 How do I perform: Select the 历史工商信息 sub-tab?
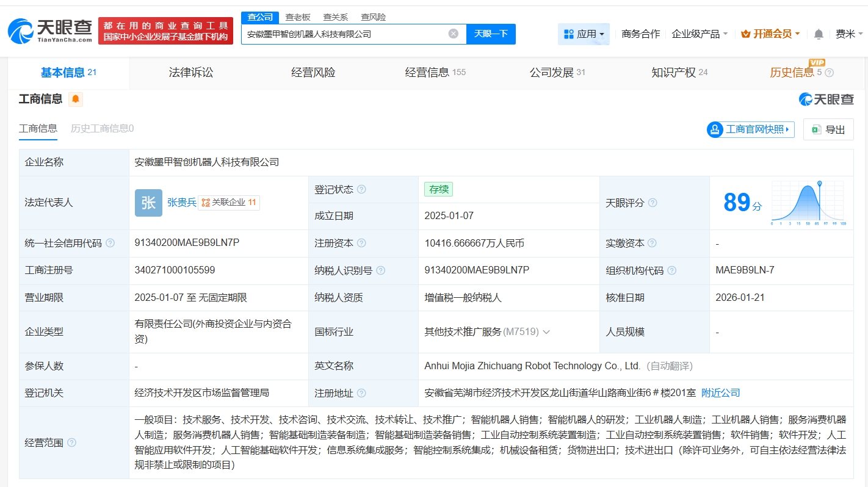coord(102,128)
